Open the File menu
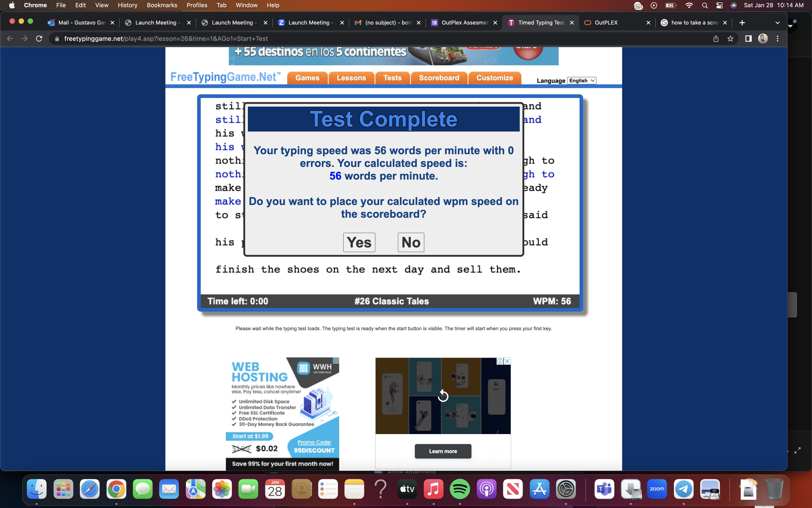 (x=61, y=5)
